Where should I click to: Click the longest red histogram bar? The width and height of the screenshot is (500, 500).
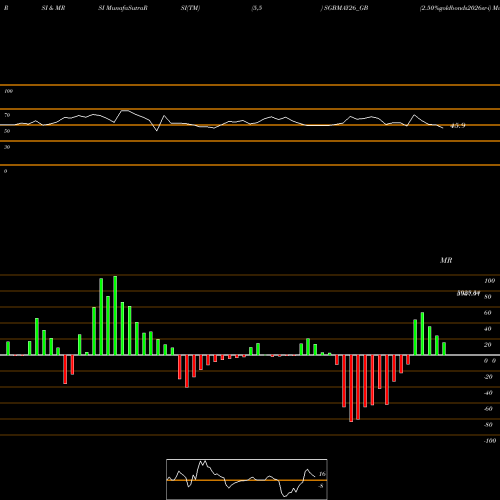coord(351,388)
